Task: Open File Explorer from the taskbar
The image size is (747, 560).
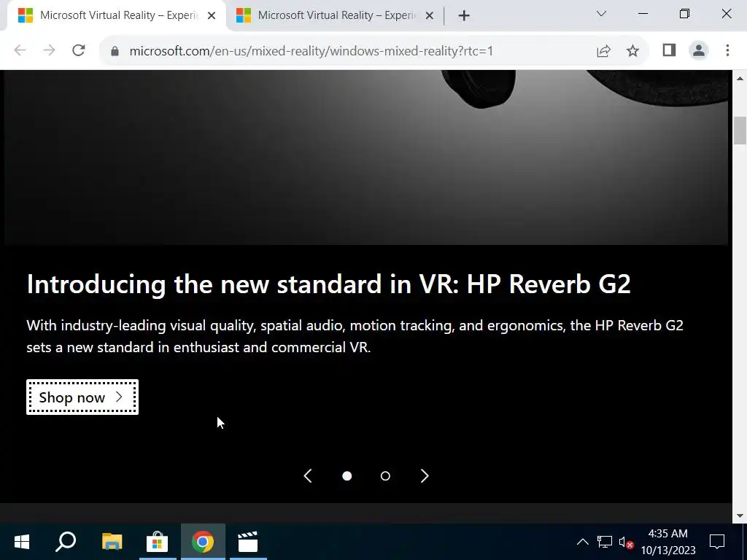Action: (112, 542)
